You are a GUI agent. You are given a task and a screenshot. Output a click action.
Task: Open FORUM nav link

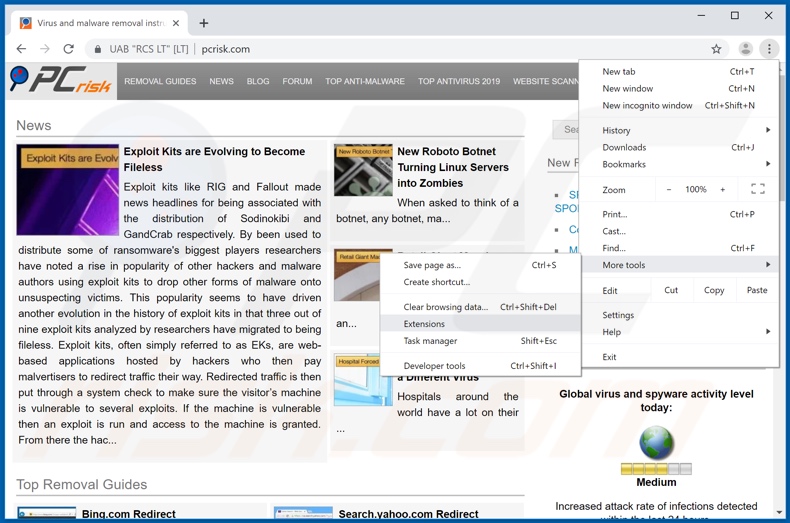coord(297,81)
